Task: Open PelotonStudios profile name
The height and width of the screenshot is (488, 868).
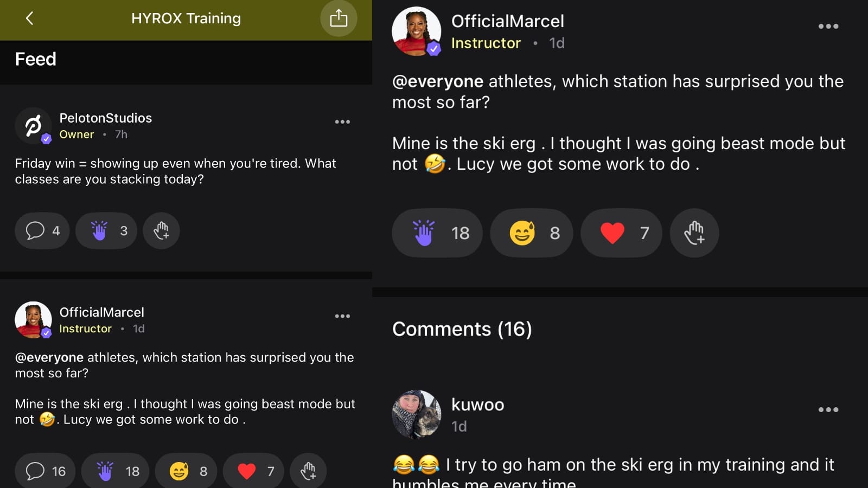Action: click(105, 118)
